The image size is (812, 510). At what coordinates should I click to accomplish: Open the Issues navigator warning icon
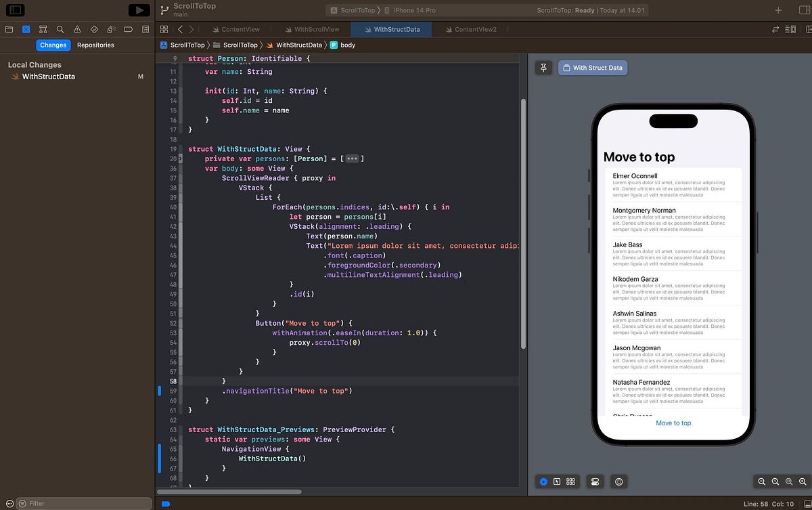coord(77,28)
